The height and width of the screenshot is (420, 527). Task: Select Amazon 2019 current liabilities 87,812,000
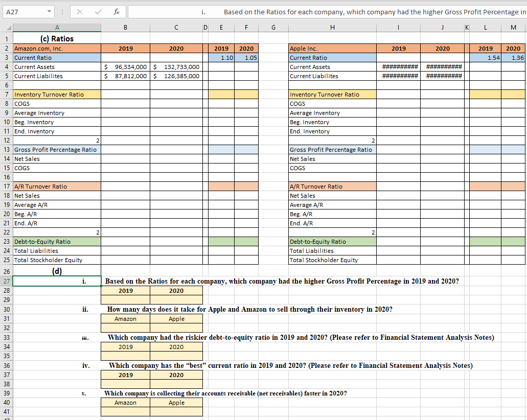[125, 76]
